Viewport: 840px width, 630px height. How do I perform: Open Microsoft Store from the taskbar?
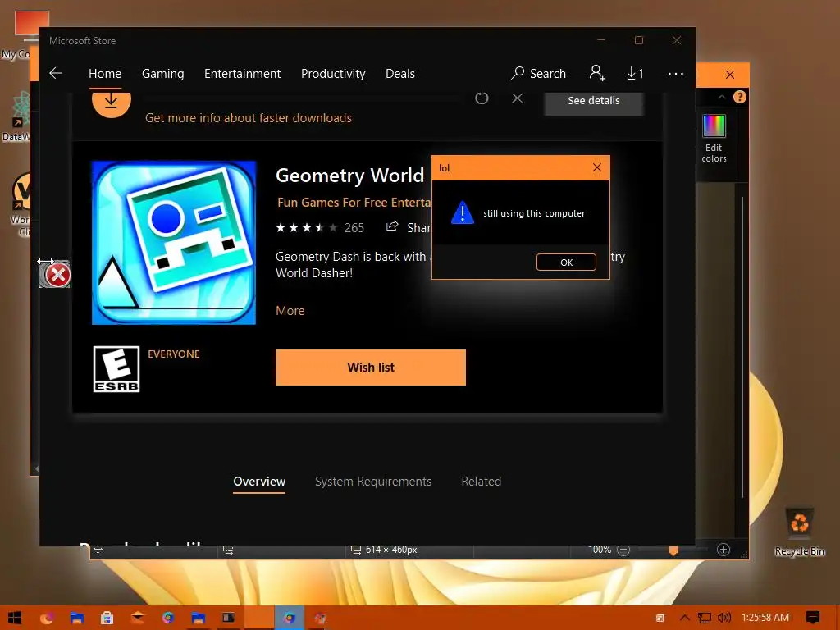107,618
